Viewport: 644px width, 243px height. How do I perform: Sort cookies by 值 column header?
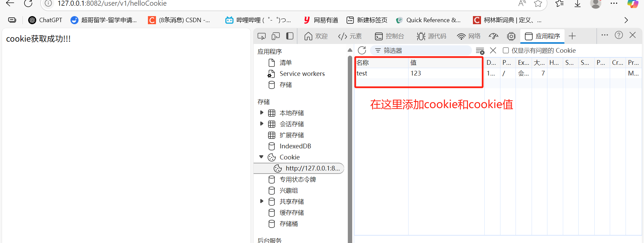coord(446,63)
